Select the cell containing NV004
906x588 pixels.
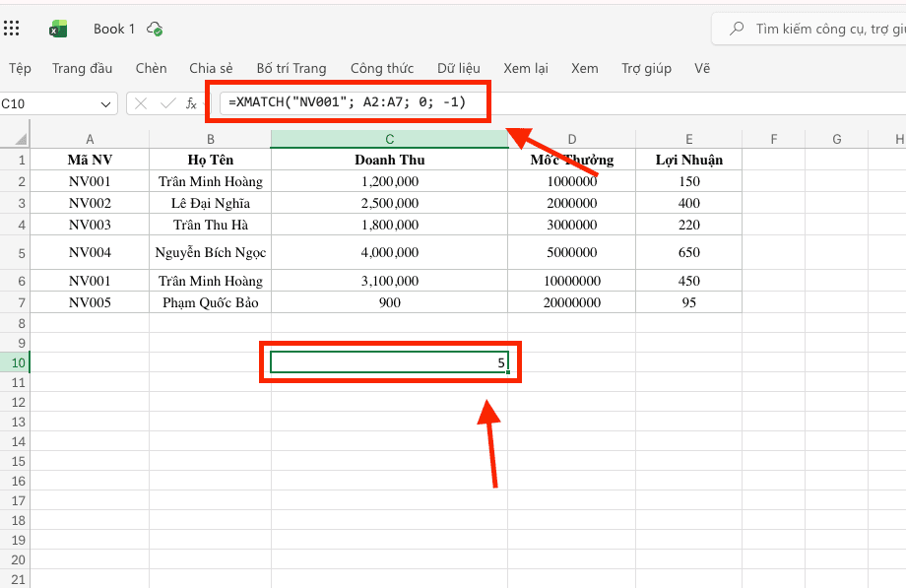click(x=90, y=252)
